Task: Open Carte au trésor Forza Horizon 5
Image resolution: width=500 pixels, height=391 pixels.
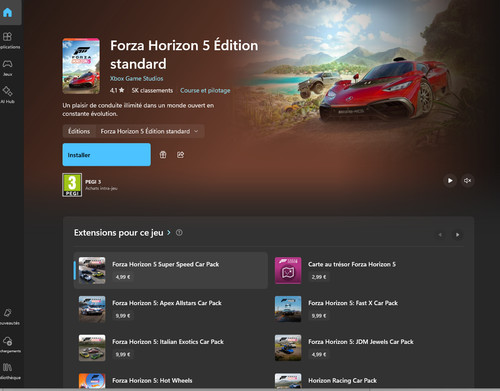Action: [x=367, y=270]
